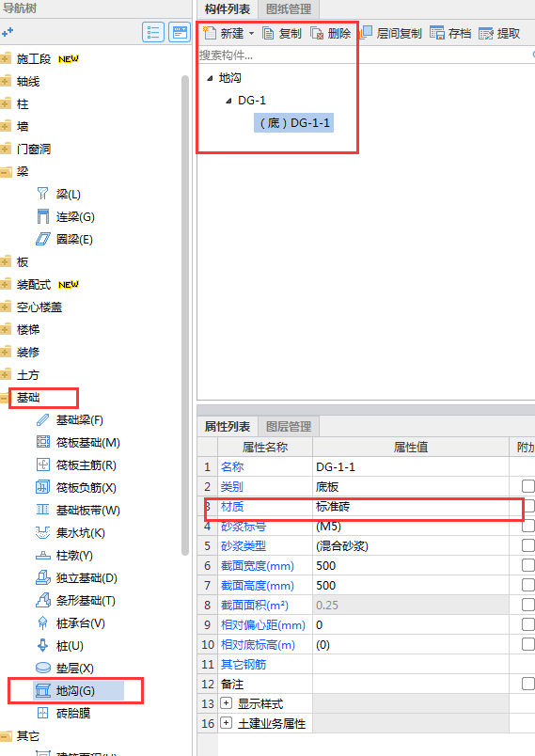This screenshot has height=756, width=535.
Task: Select the 圈梁(E) ring beam icon
Action: click(x=43, y=239)
